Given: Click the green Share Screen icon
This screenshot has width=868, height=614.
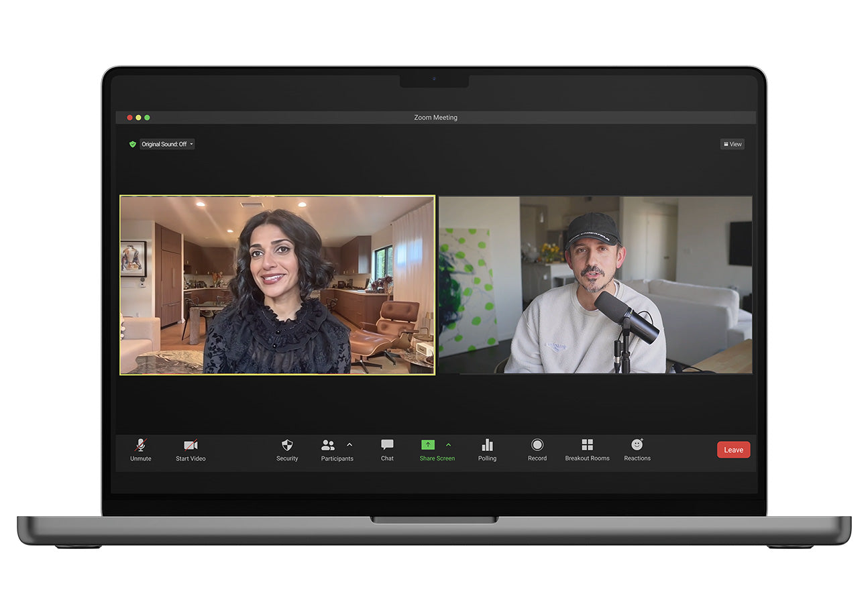Looking at the screenshot, I should click(x=428, y=445).
